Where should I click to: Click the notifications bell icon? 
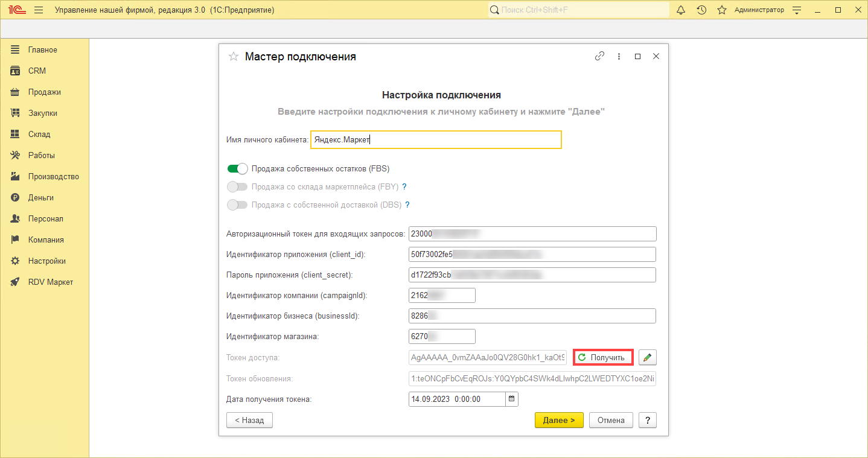[681, 10]
